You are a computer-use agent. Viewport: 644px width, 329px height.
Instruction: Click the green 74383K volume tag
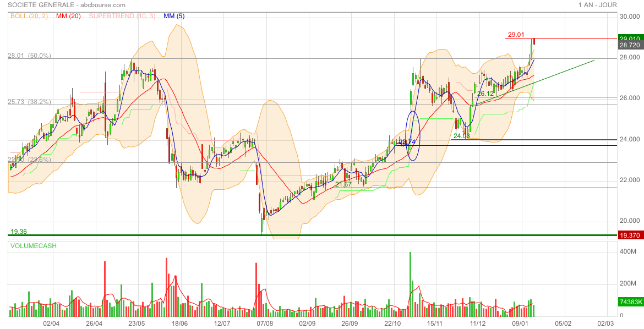[x=630, y=302]
